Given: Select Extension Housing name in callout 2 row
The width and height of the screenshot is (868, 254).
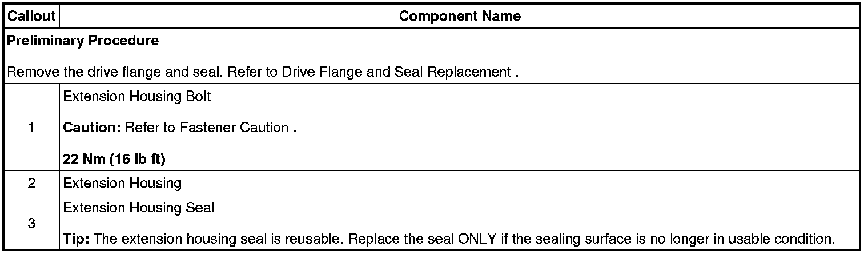Looking at the screenshot, I should pos(122,184).
